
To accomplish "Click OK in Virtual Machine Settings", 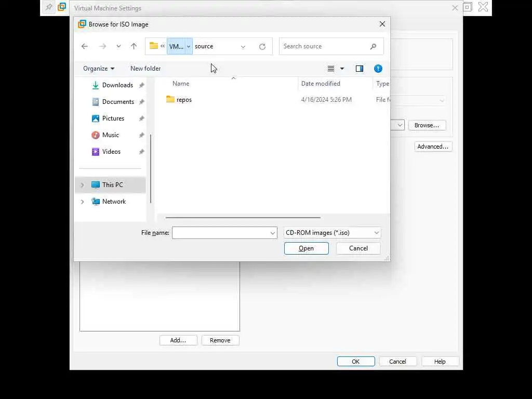I will pyautogui.click(x=356, y=362).
